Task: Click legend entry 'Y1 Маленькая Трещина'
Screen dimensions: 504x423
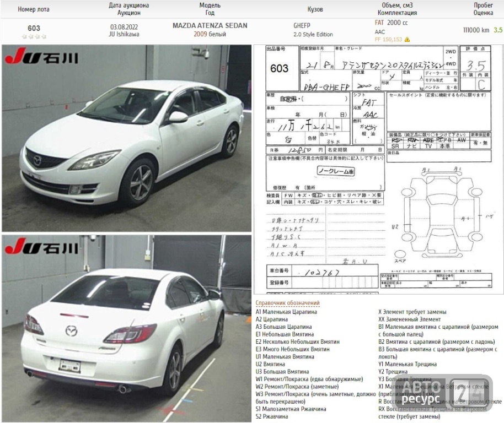Action: (408, 364)
